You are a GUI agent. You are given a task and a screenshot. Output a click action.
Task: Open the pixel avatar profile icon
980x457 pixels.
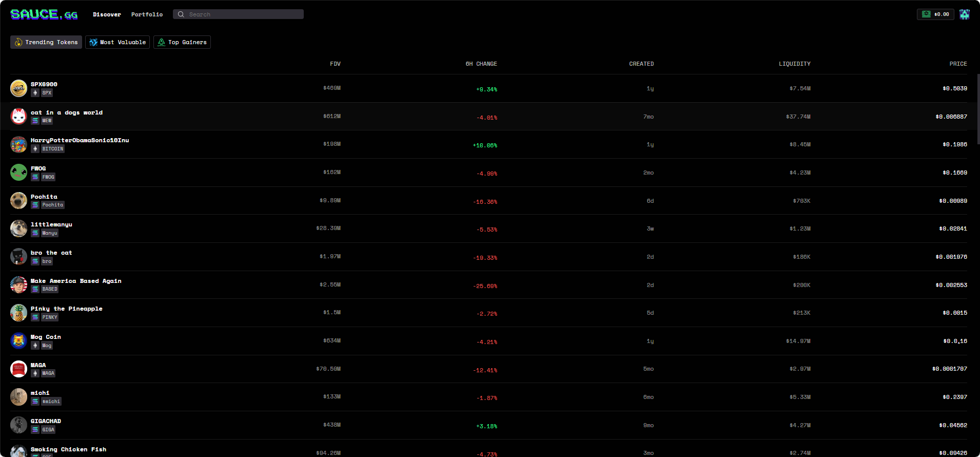pos(965,14)
